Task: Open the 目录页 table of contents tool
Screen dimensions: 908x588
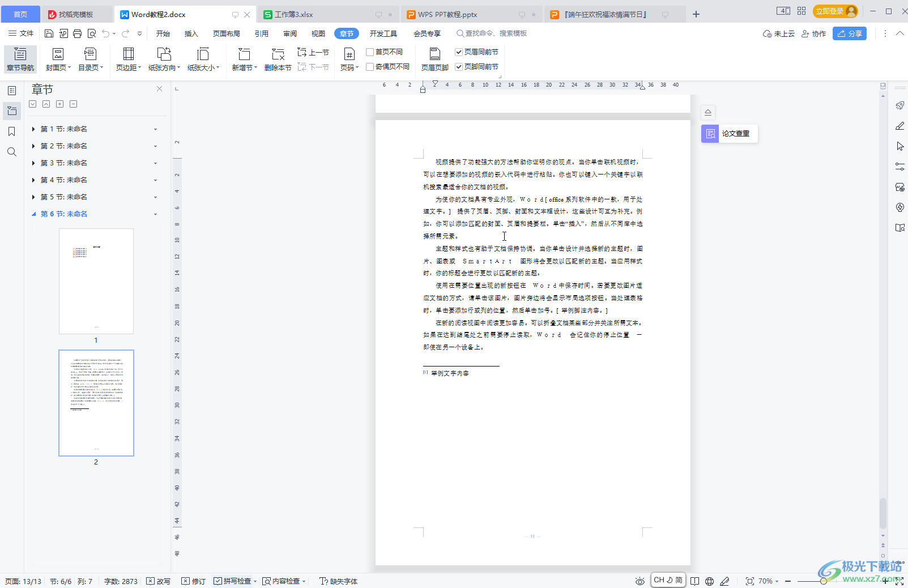Action: (x=91, y=59)
